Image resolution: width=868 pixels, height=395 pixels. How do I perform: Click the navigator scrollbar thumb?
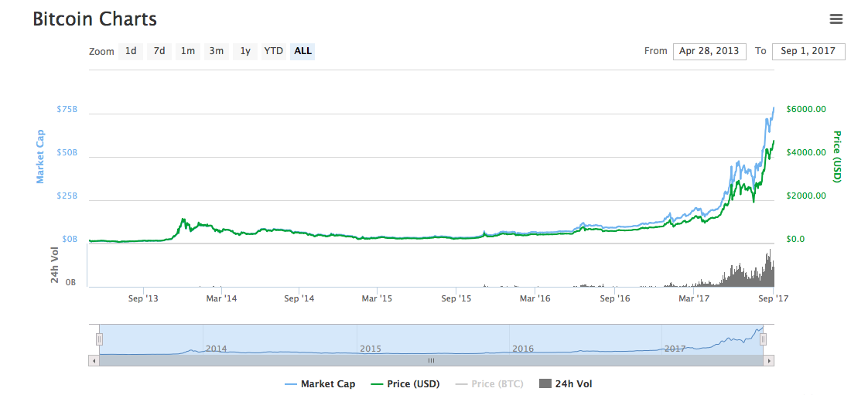tap(431, 361)
